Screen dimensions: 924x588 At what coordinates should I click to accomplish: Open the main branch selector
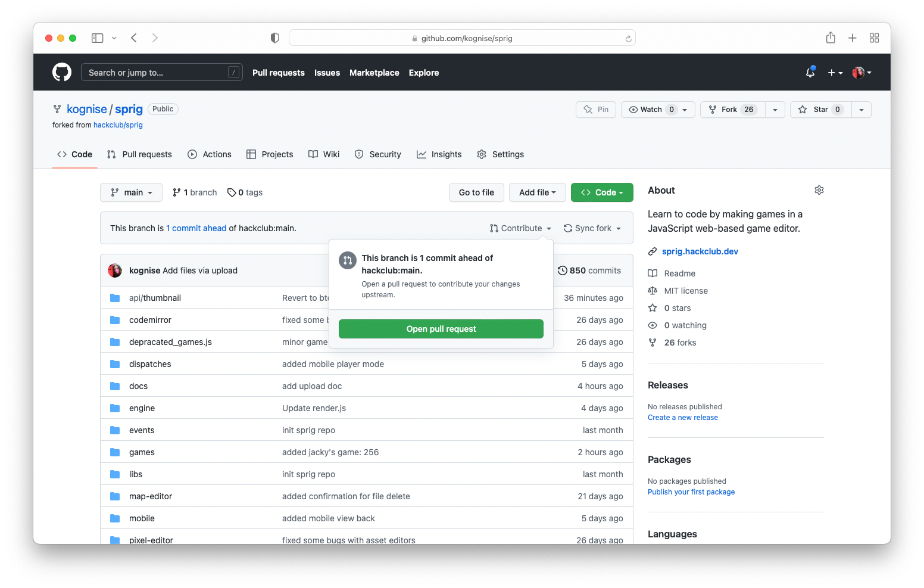click(x=131, y=192)
